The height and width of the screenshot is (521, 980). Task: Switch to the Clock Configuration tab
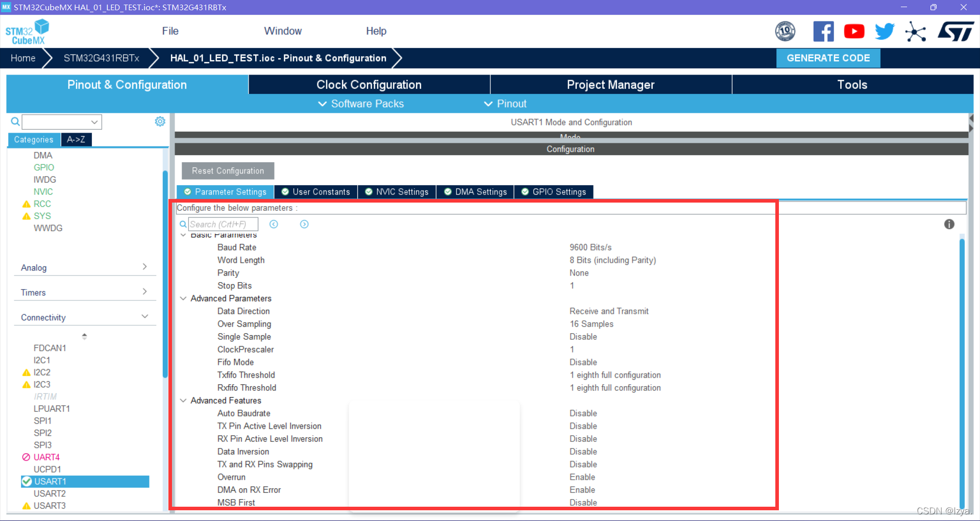(x=369, y=85)
